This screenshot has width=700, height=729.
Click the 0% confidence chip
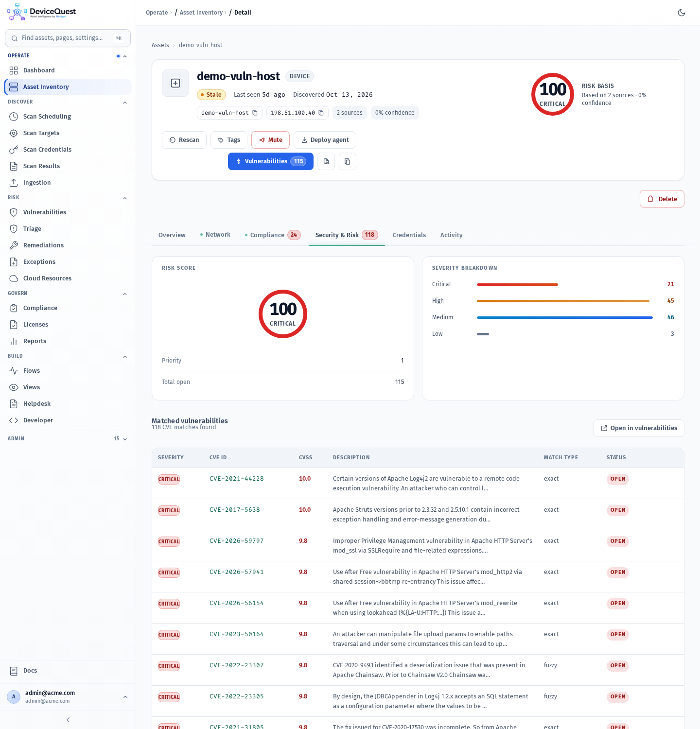pyautogui.click(x=395, y=113)
